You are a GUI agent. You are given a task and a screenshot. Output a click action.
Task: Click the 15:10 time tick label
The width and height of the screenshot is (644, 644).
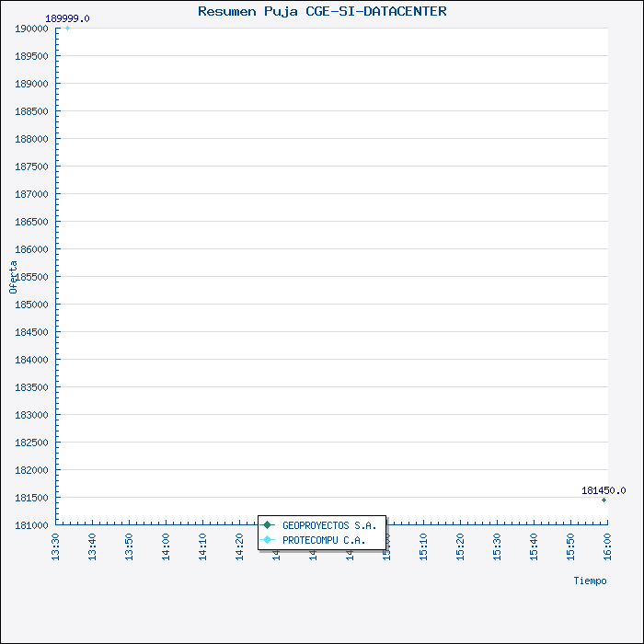[x=423, y=544]
